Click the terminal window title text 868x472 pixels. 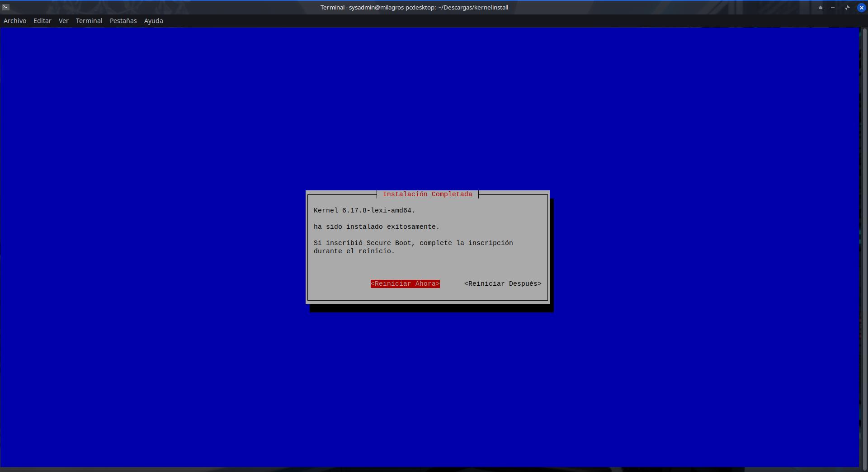coord(414,7)
